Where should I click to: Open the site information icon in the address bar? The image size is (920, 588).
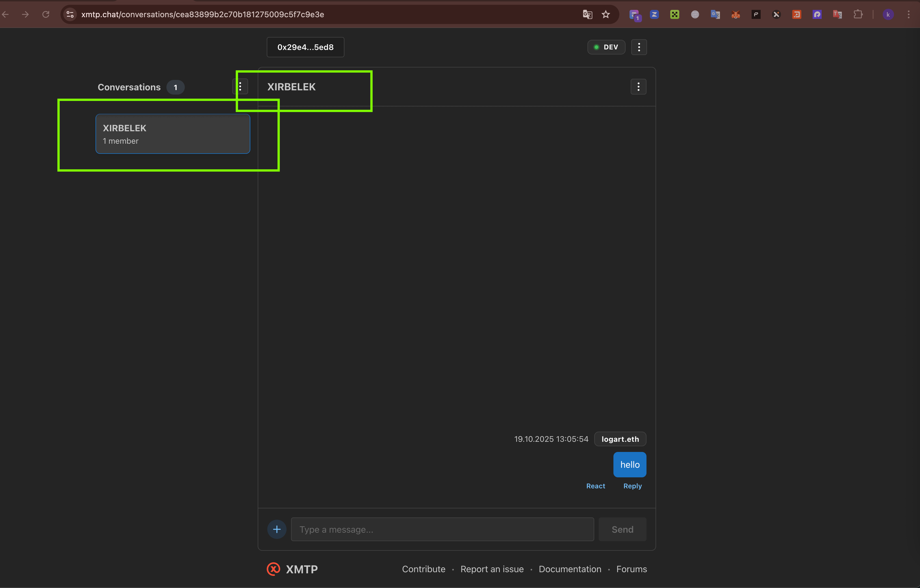tap(70, 14)
